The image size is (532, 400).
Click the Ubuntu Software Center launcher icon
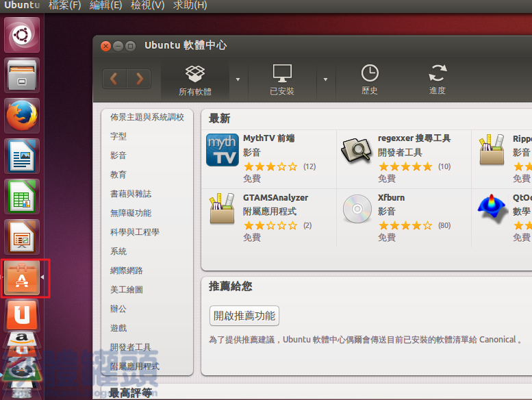[22, 278]
